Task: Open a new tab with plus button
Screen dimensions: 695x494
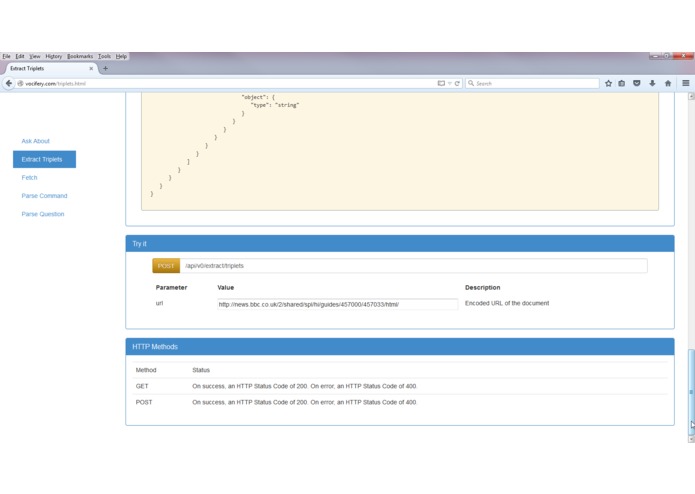Action: pos(105,68)
